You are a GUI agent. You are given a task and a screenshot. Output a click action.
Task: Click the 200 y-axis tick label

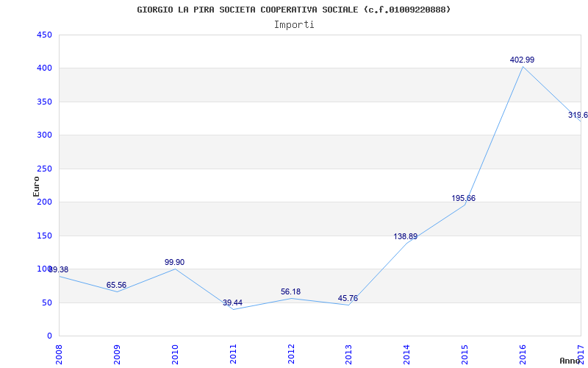[x=44, y=202]
